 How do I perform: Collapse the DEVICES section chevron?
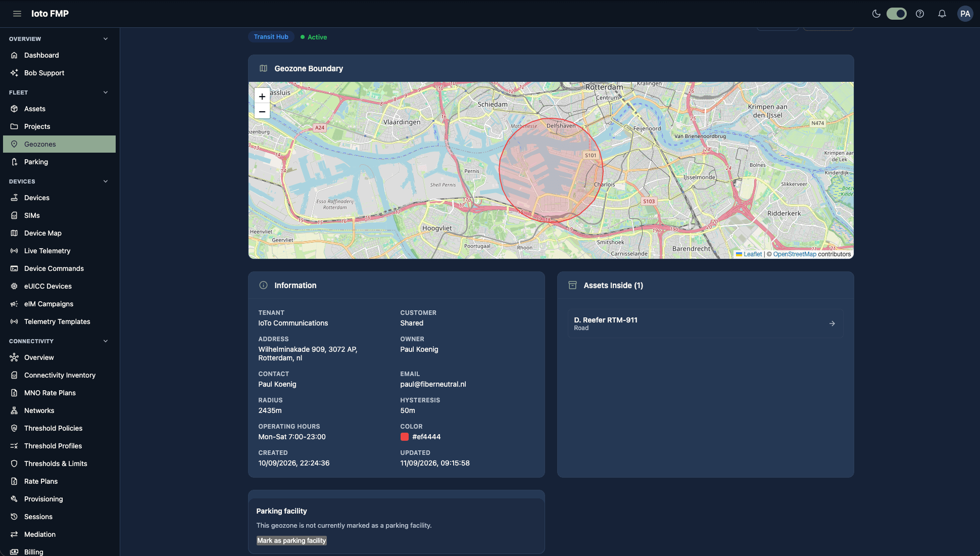click(x=106, y=181)
